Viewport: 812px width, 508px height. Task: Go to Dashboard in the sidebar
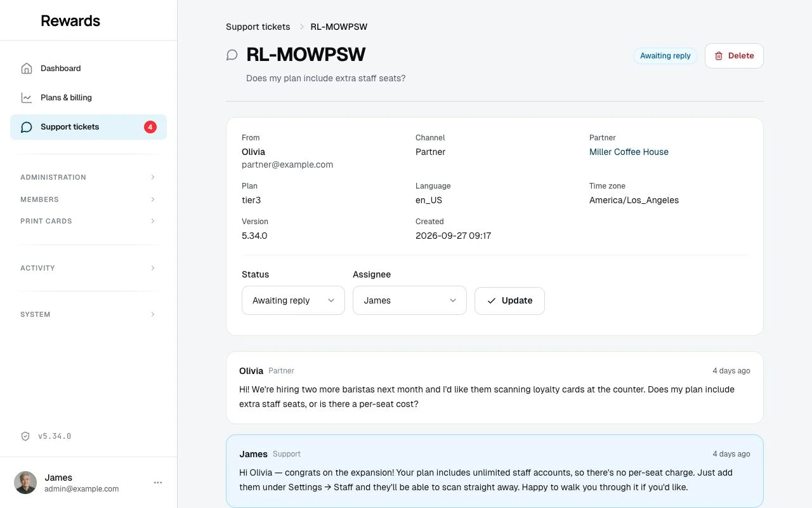pos(88,68)
